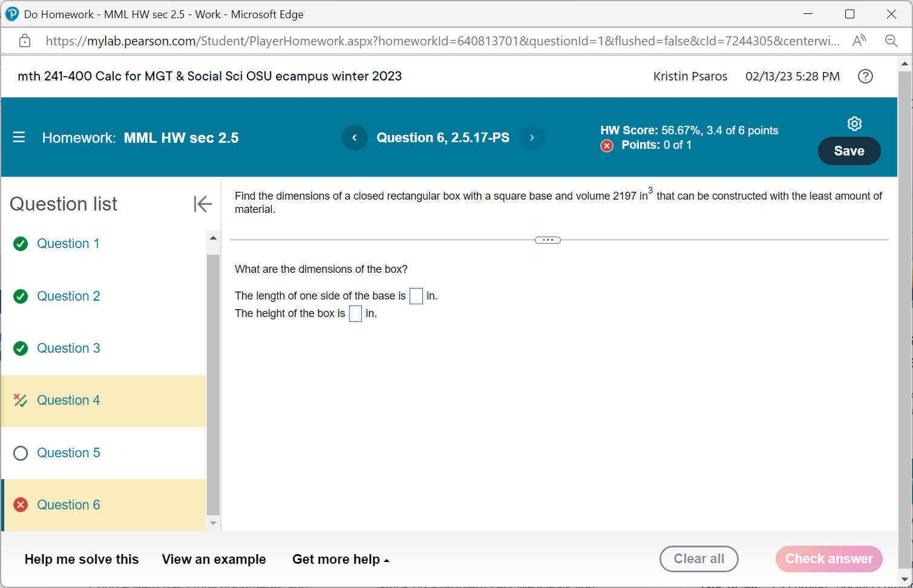Image resolution: width=913 pixels, height=588 pixels.
Task: Expand the question divider ellipsis control
Action: coord(547,240)
